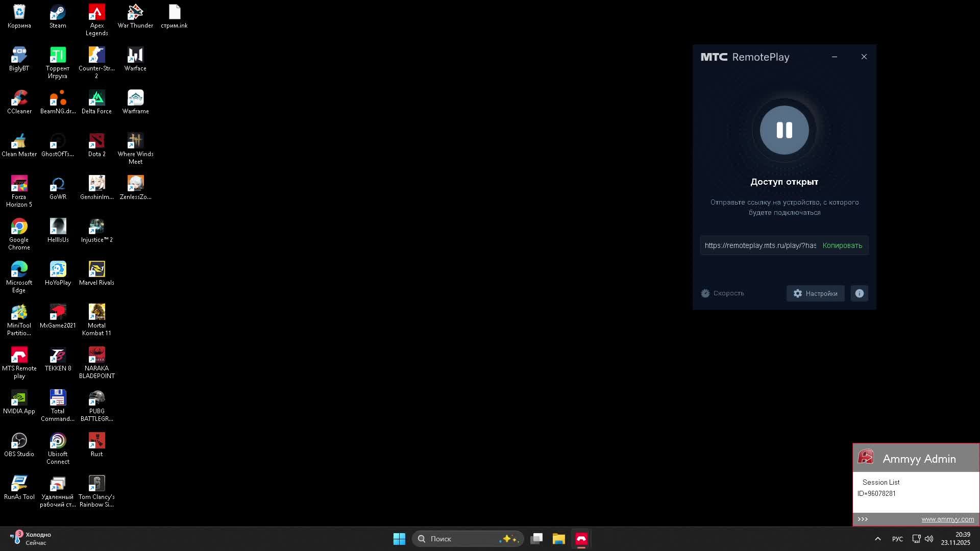Viewport: 980px width, 551px height.
Task: Show hidden system tray icons chevron
Action: [x=877, y=539]
